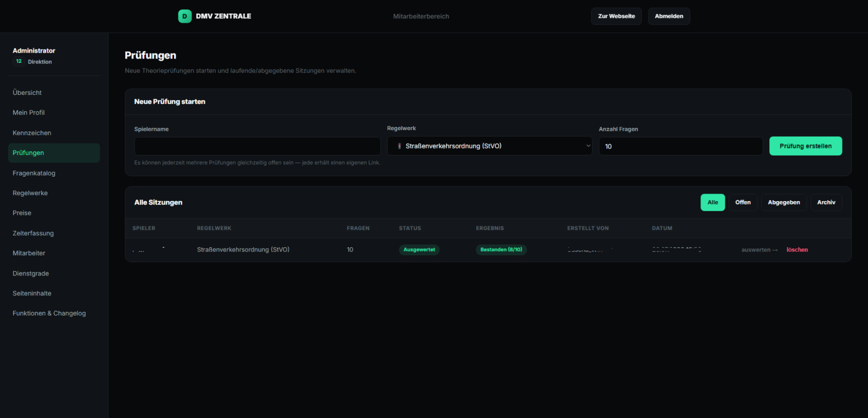Click the Administrator user name
The width and height of the screenshot is (868, 418).
point(34,50)
